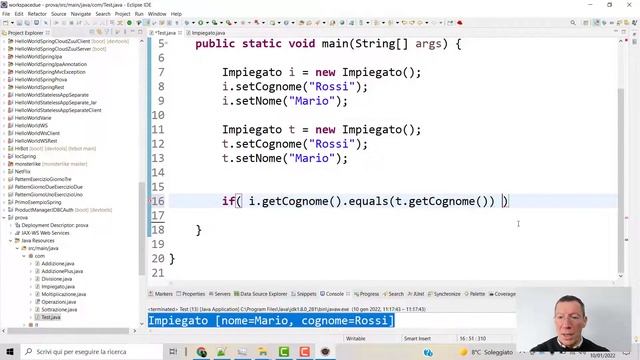
Task: Open the Properties view tab
Action: coord(191,294)
